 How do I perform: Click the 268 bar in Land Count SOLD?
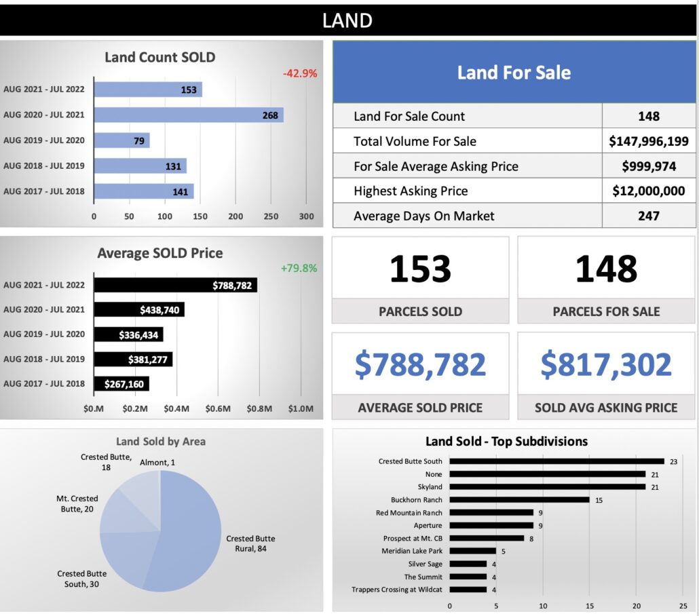coord(188,115)
